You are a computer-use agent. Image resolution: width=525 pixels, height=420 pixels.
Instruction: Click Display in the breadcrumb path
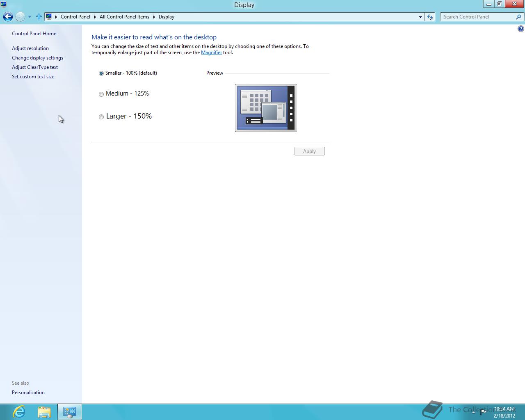coord(167,17)
